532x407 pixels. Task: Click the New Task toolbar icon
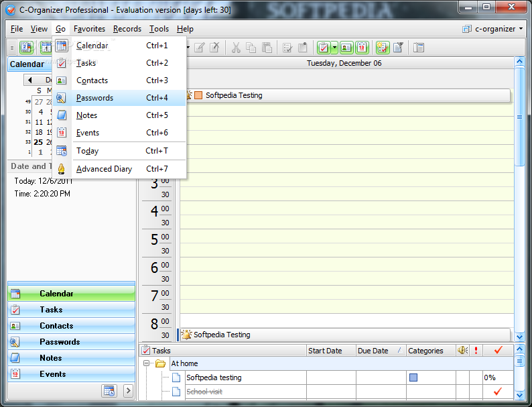pos(324,48)
